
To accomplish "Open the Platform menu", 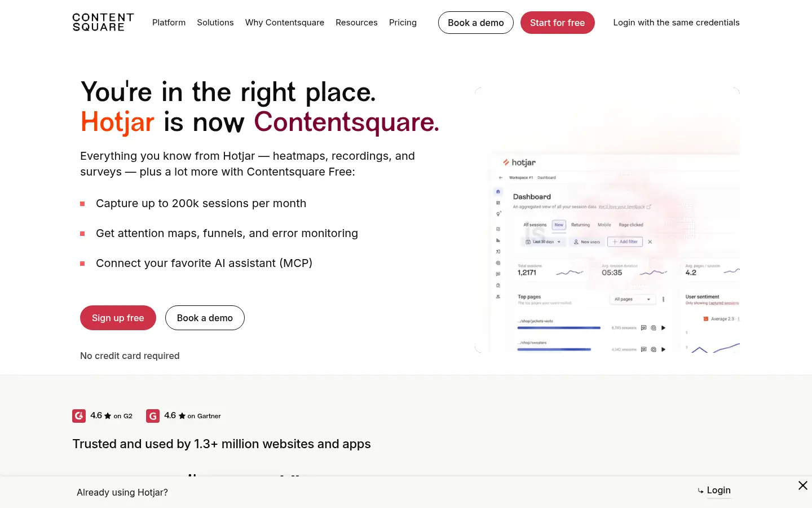I will [x=169, y=23].
